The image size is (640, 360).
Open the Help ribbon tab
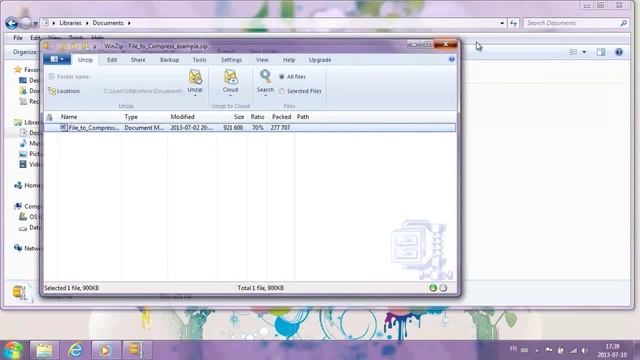(289, 60)
